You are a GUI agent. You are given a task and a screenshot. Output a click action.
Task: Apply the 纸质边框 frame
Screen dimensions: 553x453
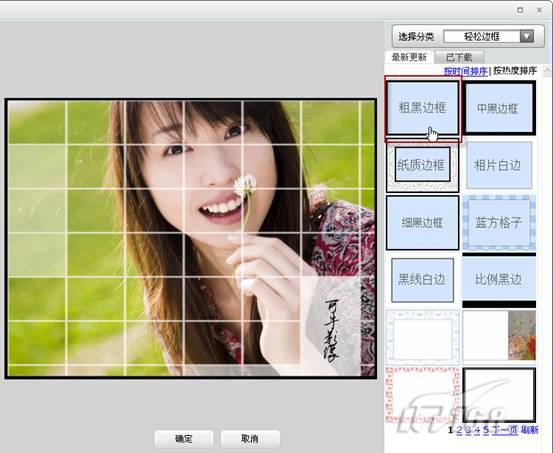(423, 165)
